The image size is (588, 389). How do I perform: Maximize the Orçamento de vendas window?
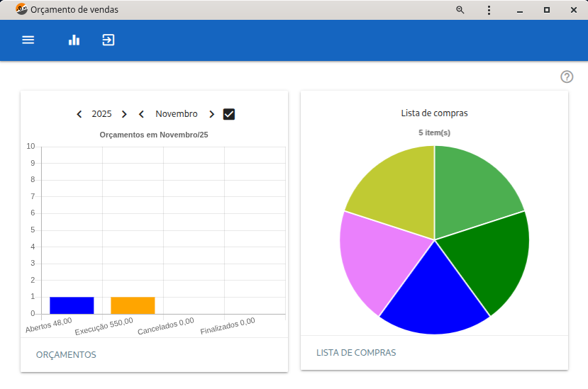[546, 10]
